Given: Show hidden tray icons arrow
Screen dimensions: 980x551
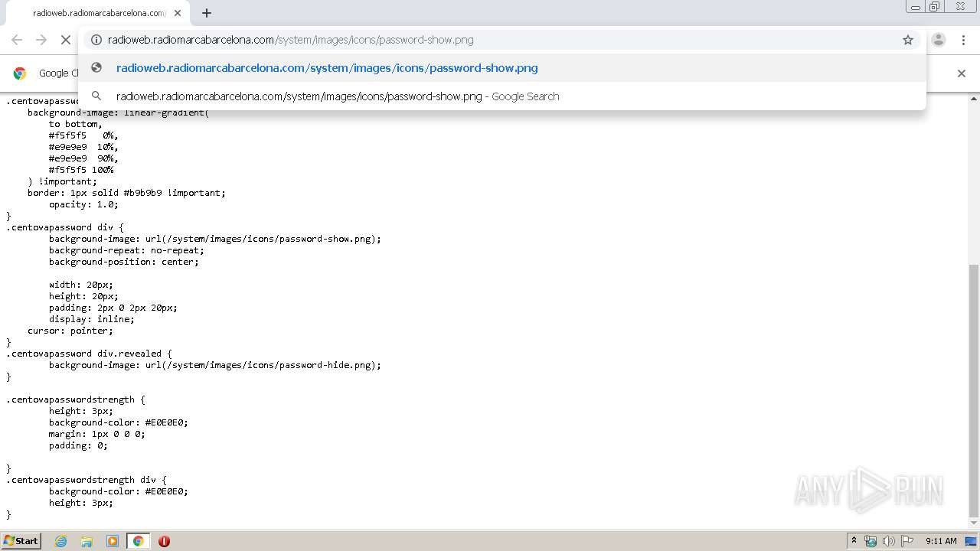Looking at the screenshot, I should pos(854,540).
